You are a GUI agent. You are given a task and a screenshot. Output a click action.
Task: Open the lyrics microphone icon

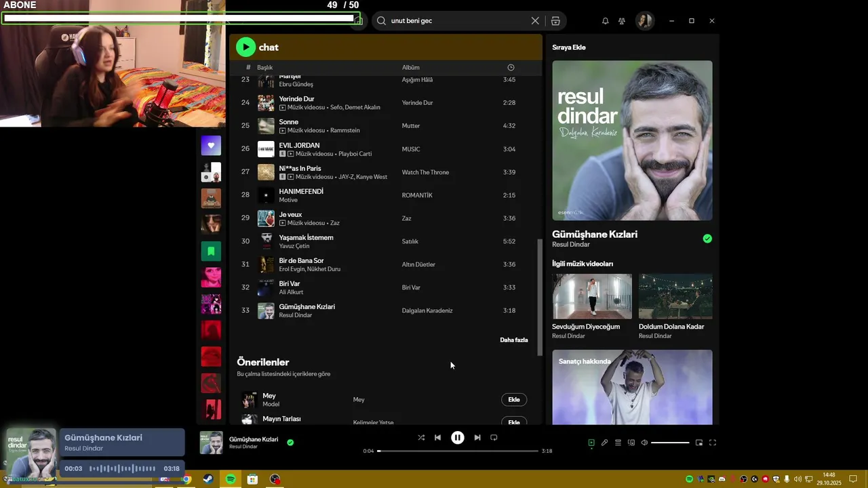(604, 443)
